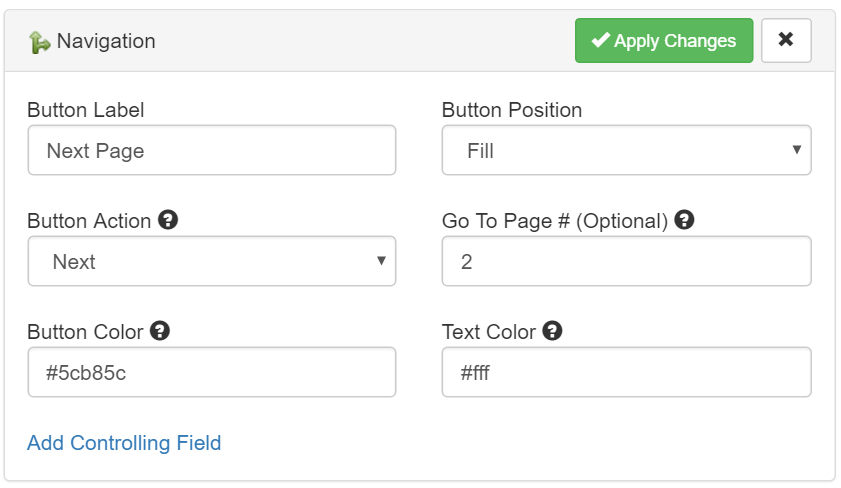
Task: Open the Go To Page help tooltip icon
Action: click(684, 220)
